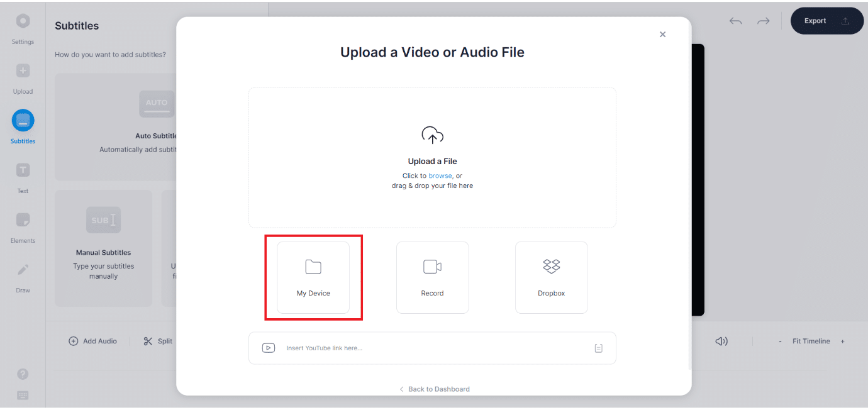The image size is (868, 410).
Task: Click the volume speaker icon
Action: click(721, 341)
